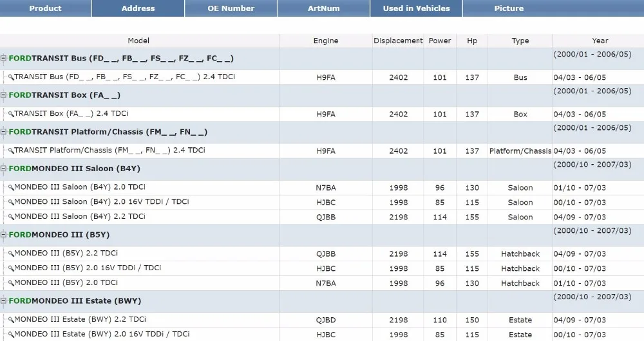Collapse the FORD MONDEO III Estate (BWY) group
The height and width of the screenshot is (341, 644).
click(x=3, y=300)
